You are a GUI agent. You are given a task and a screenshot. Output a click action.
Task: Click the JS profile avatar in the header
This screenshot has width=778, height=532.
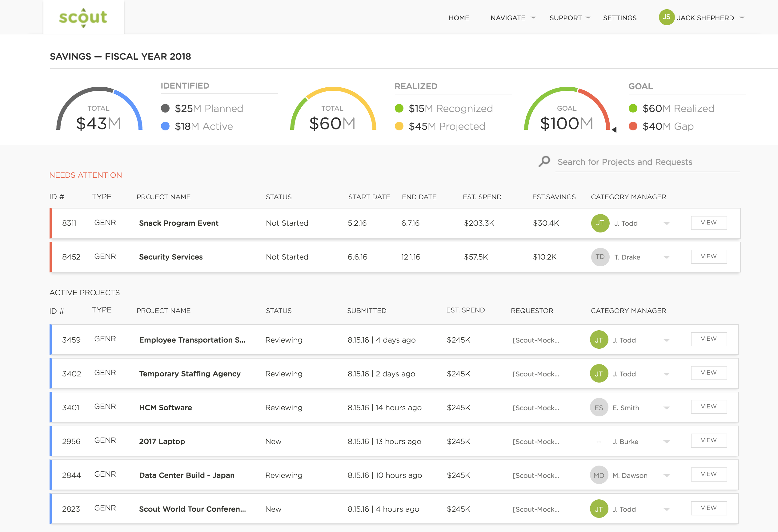coord(666,18)
